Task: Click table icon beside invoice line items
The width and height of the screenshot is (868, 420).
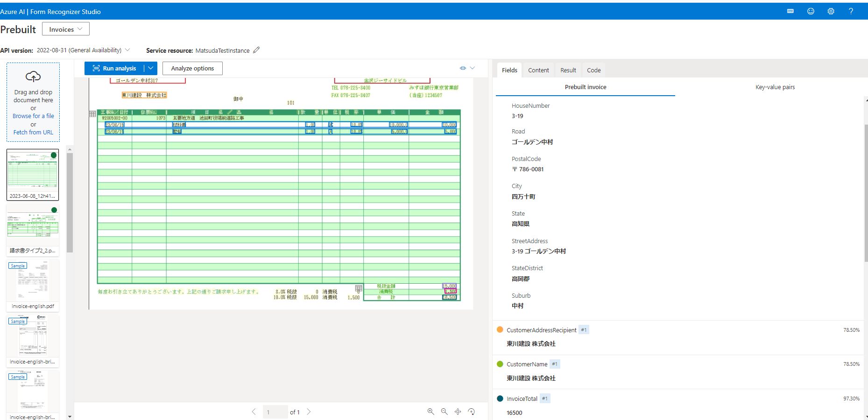Action: [92, 114]
